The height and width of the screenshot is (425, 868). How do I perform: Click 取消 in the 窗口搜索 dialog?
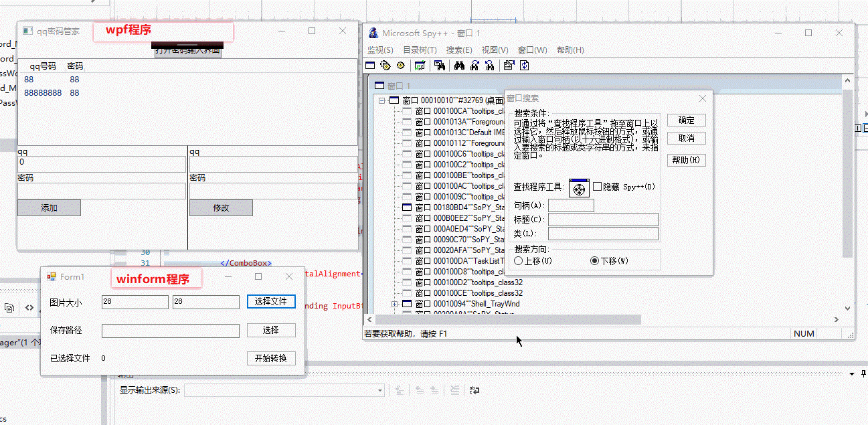point(687,139)
